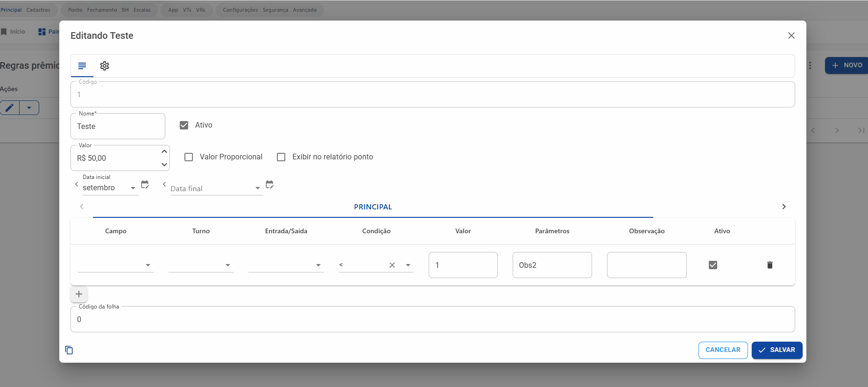The height and width of the screenshot is (387, 868).
Task: Open the Cadastros menu
Action: [x=38, y=10]
